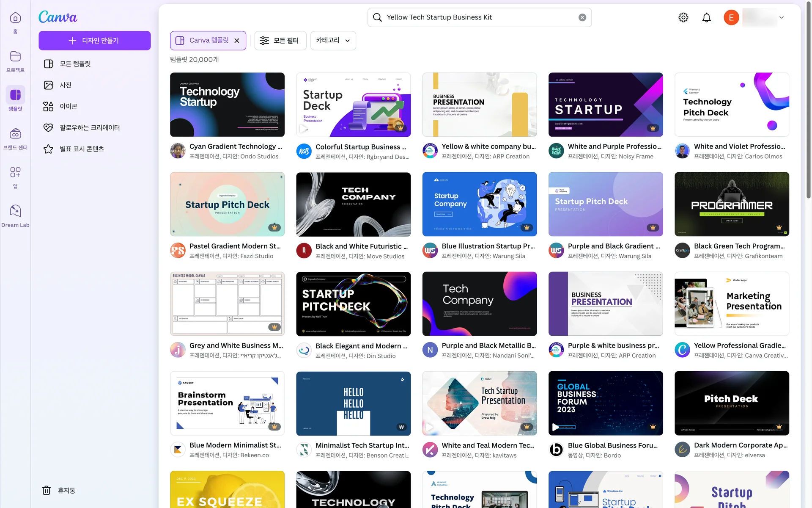Switch to 모든 템플릿 in the sidebar
This screenshot has height=508, width=812.
pyautogui.click(x=76, y=63)
